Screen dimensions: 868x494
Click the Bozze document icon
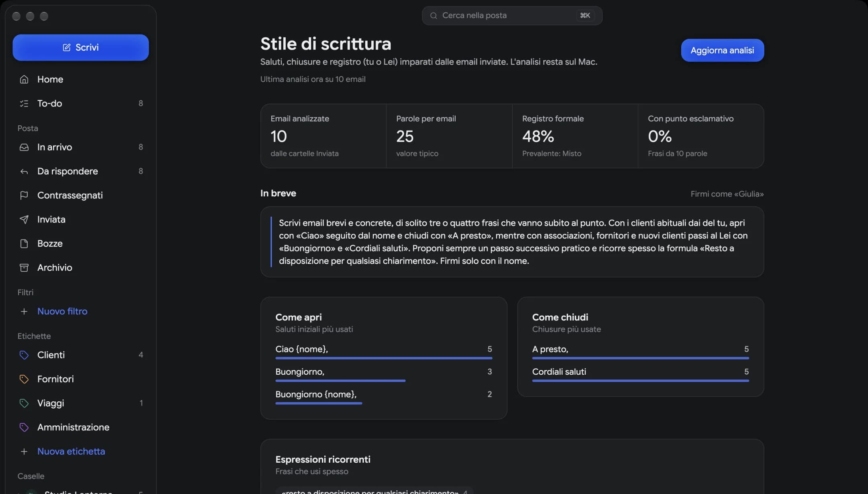tap(24, 244)
